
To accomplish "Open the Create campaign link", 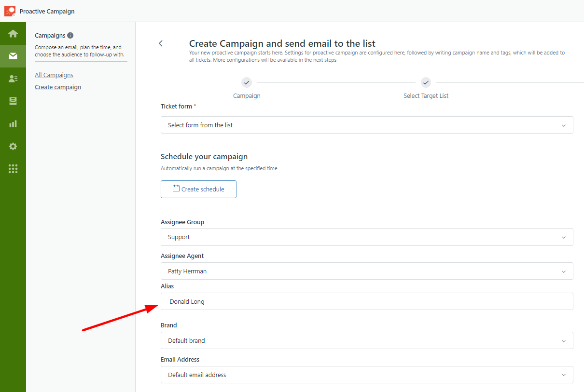I will point(58,87).
